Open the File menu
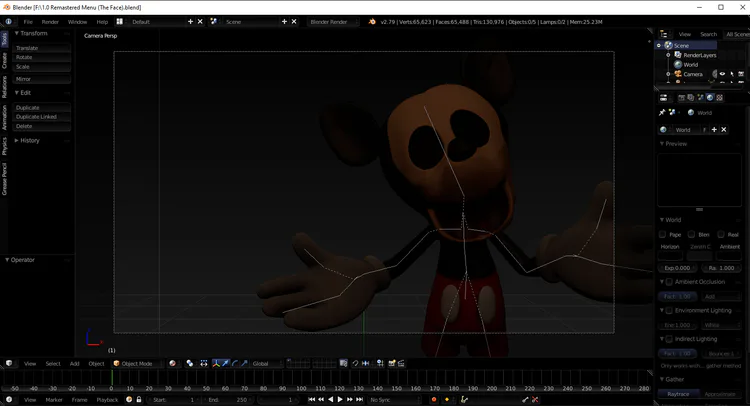Image resolution: width=750 pixels, height=406 pixels. (28, 22)
